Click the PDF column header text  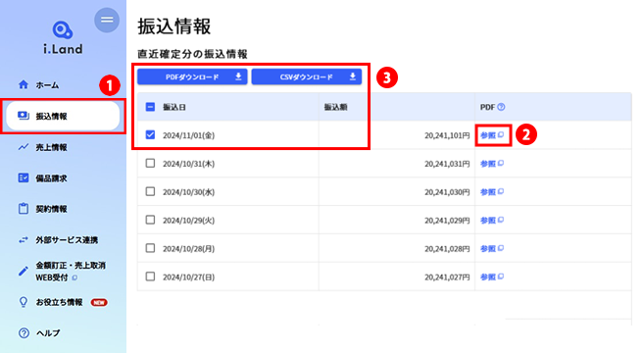[487, 107]
